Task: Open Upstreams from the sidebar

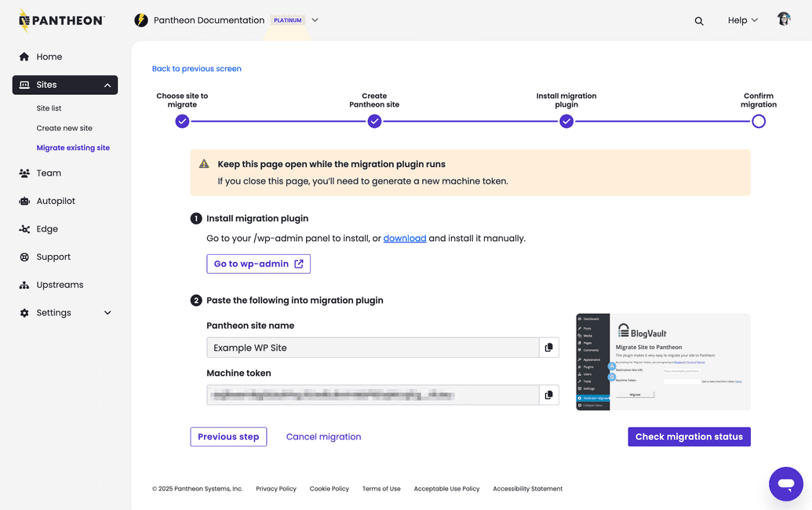Action: click(x=60, y=285)
